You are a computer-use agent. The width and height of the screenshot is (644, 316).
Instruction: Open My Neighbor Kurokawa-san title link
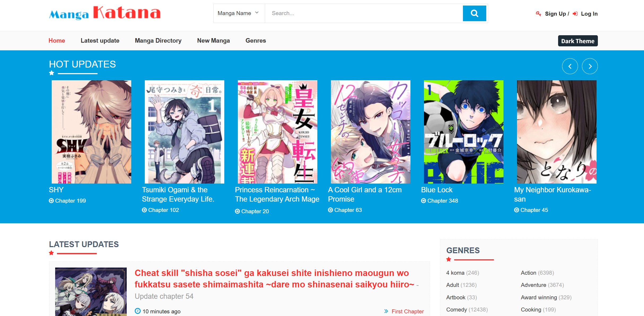pos(553,194)
